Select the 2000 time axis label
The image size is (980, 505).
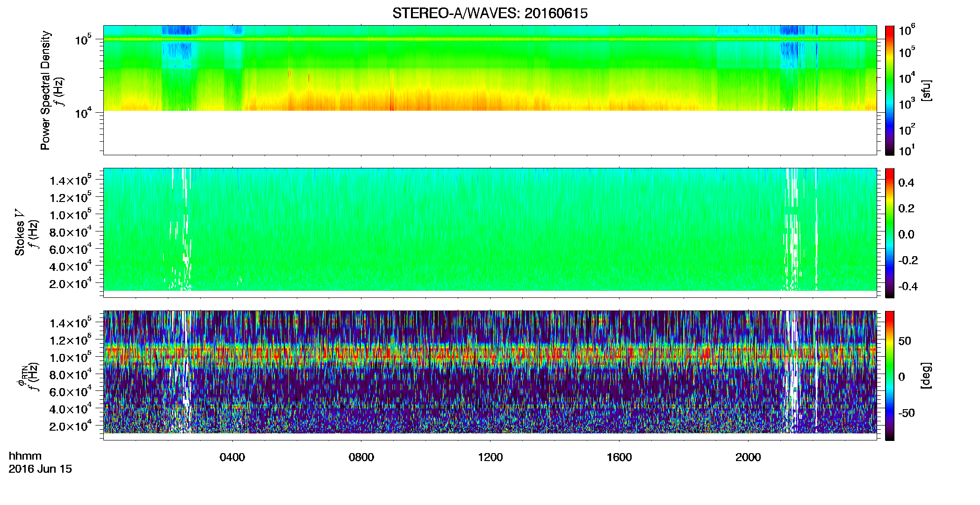749,457
